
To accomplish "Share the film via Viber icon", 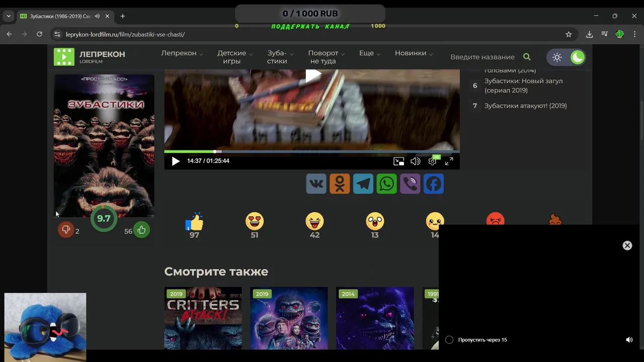I will (x=410, y=184).
